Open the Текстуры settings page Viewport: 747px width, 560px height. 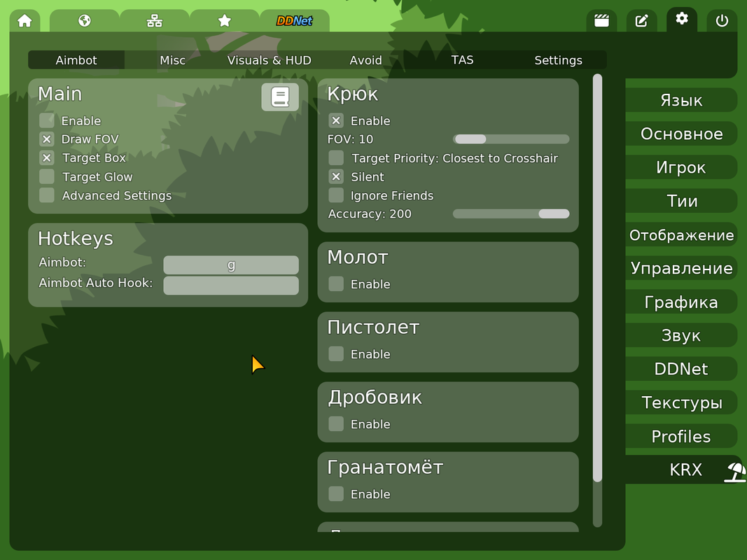tap(681, 402)
